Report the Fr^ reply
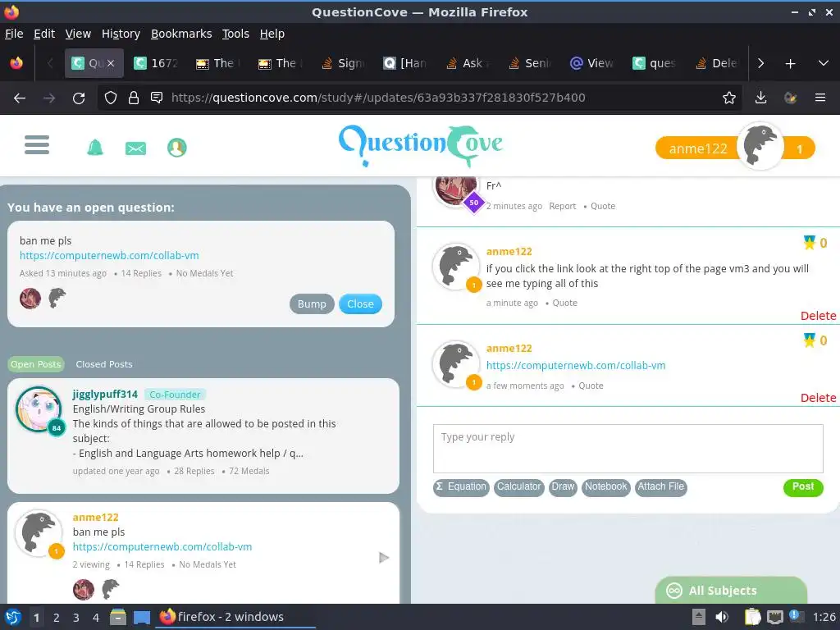 coord(562,206)
